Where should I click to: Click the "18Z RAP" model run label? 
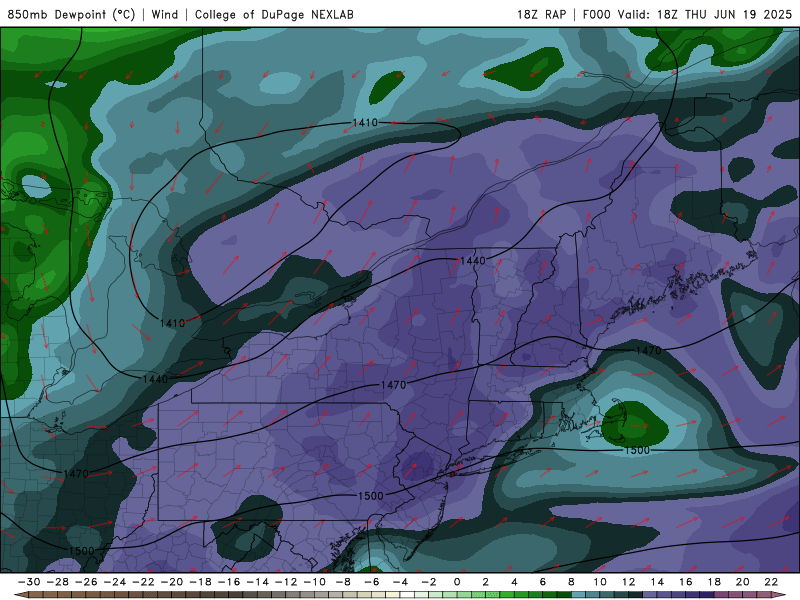541,14
